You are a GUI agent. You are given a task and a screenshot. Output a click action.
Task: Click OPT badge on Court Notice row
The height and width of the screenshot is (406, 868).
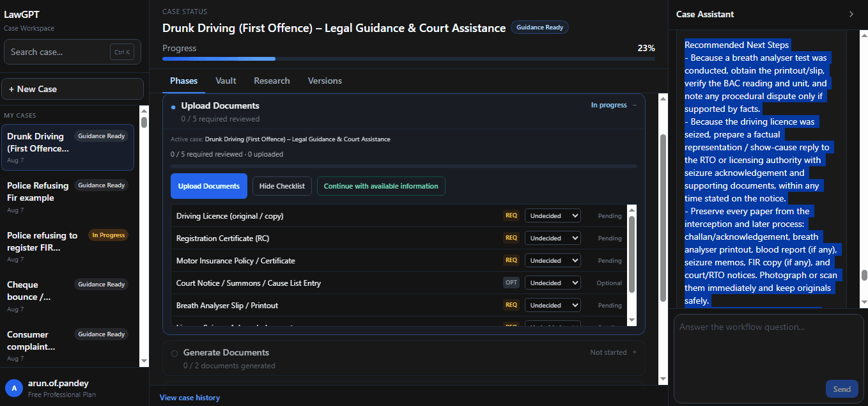coord(511,283)
